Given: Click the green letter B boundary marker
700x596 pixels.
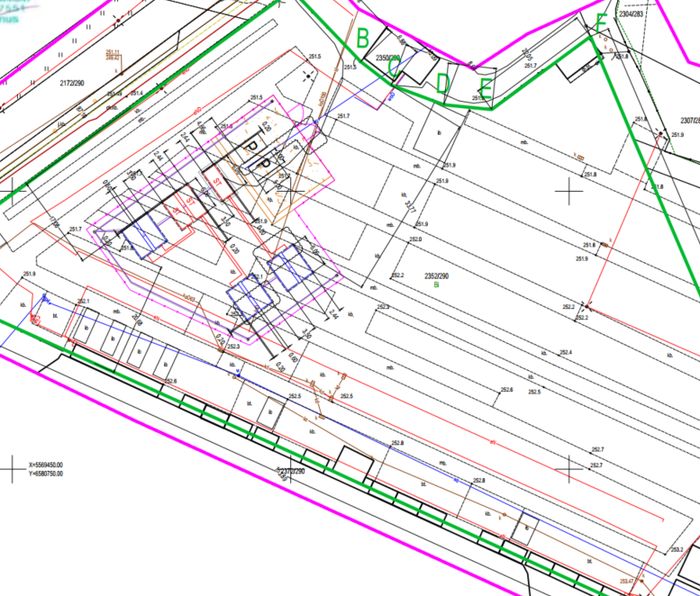Looking at the screenshot, I should pyautogui.click(x=364, y=39).
